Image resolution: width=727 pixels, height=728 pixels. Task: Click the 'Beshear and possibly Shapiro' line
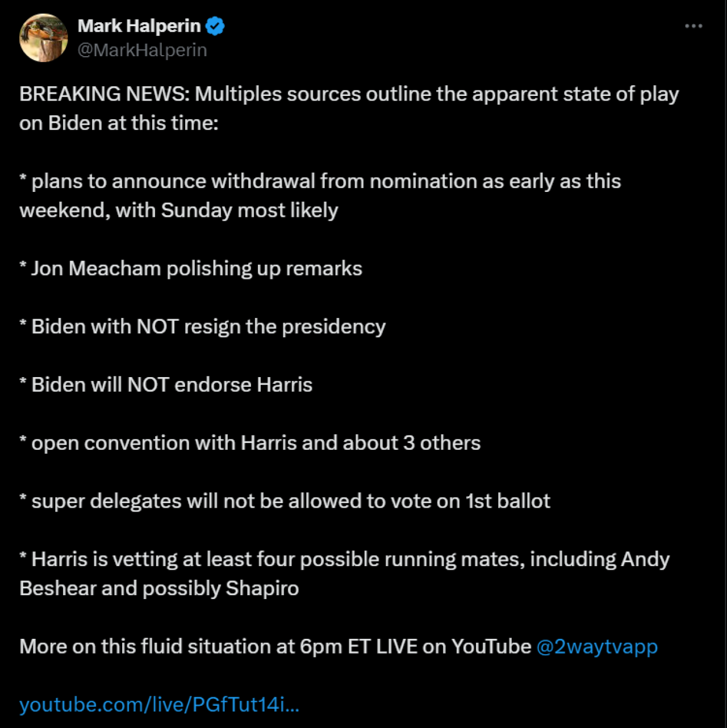(x=159, y=588)
